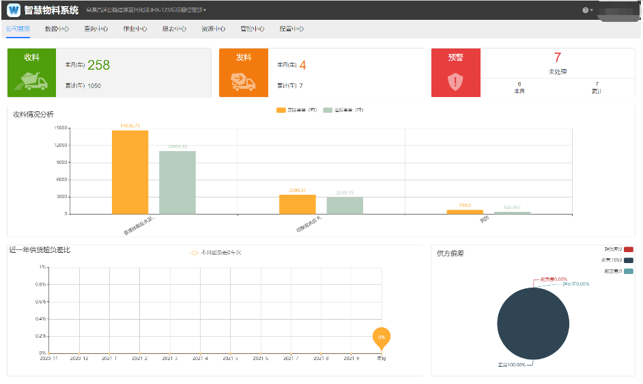Screen dimensions: 643x384
Task: Open dropdown arrow beside the help icon
Action: pyautogui.click(x=591, y=10)
